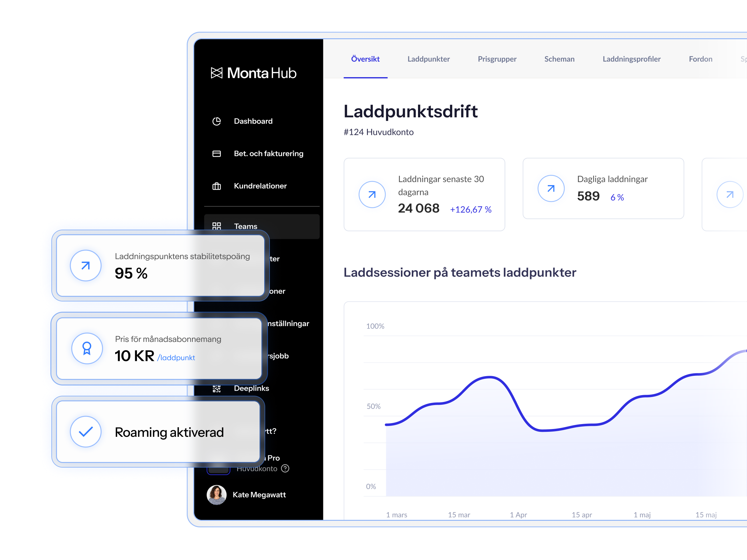Image resolution: width=747 pixels, height=560 pixels.
Task: Click the Teams grid icon
Action: [x=216, y=226]
